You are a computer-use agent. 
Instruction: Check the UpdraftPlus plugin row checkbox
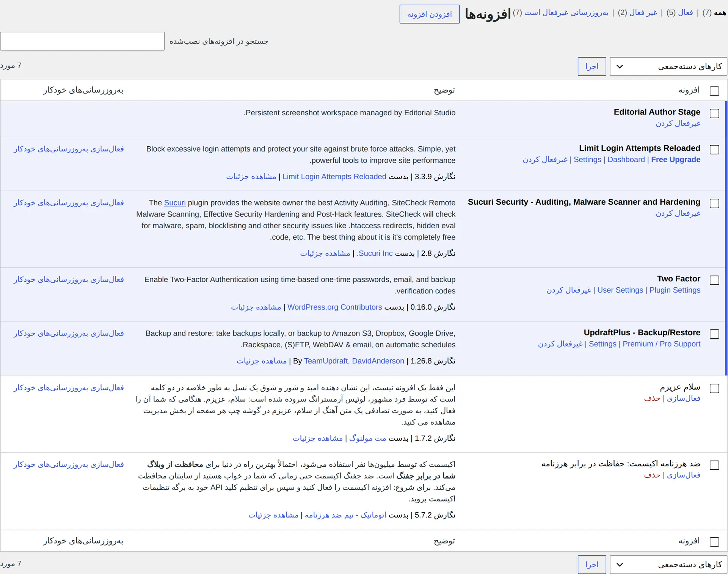pos(714,334)
